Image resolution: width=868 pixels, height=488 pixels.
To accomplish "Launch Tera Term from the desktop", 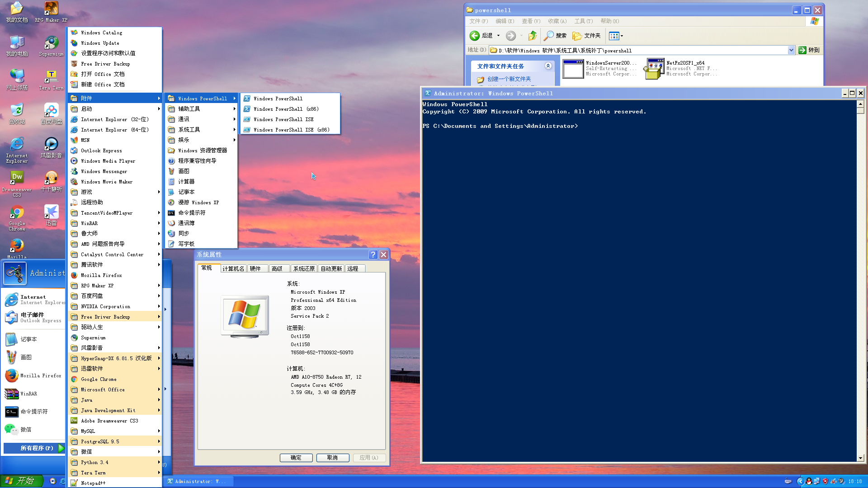I will [51, 80].
